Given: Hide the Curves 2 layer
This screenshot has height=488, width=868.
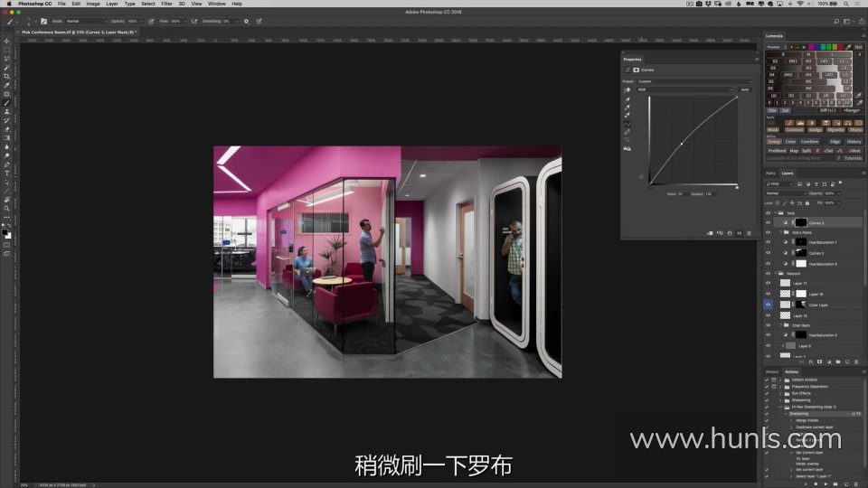Looking at the screenshot, I should [768, 253].
